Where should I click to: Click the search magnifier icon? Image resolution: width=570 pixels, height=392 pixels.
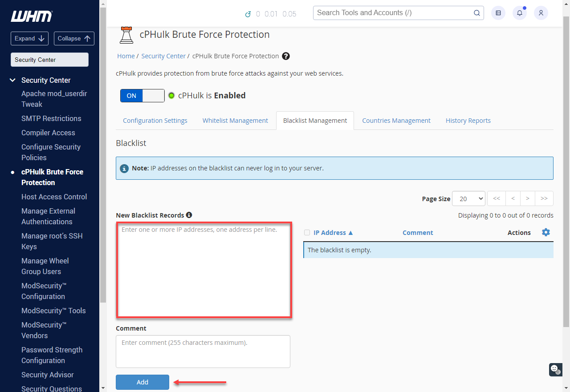coord(476,13)
